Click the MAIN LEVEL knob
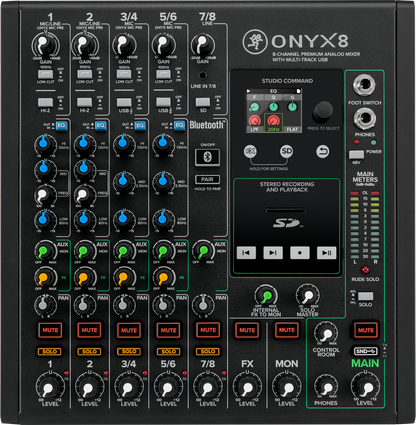416x425 pixels. (365, 387)
